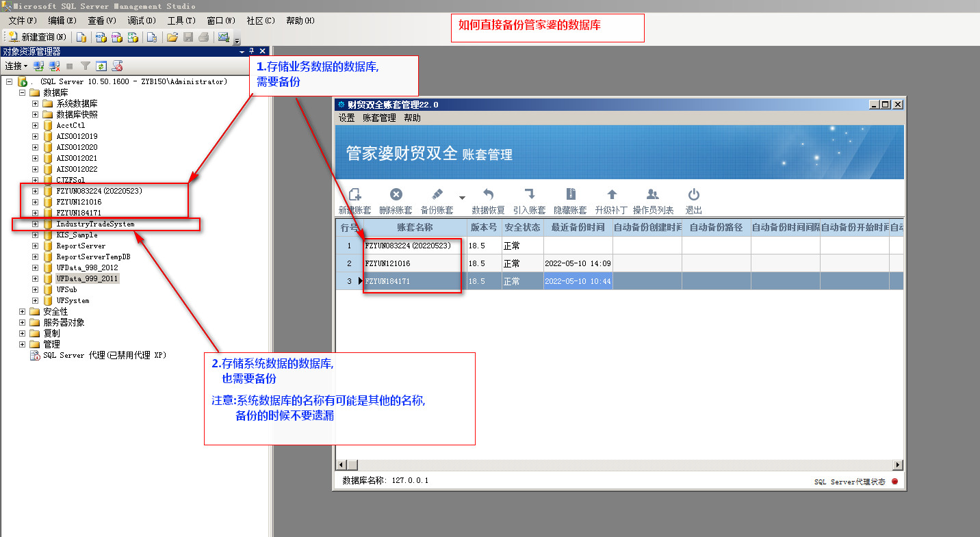Click the 数据恢复 toolbar icon
This screenshot has width=980, height=537.
click(488, 195)
